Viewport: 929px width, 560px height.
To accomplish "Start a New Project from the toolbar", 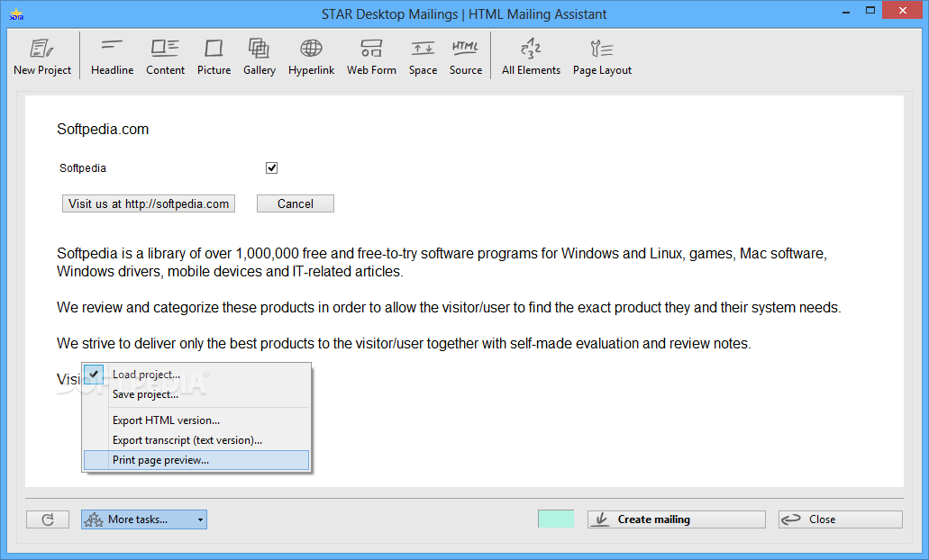I will click(42, 57).
